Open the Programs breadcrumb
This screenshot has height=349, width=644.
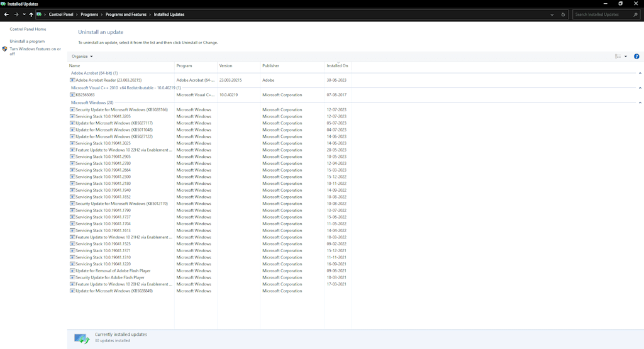pos(89,14)
